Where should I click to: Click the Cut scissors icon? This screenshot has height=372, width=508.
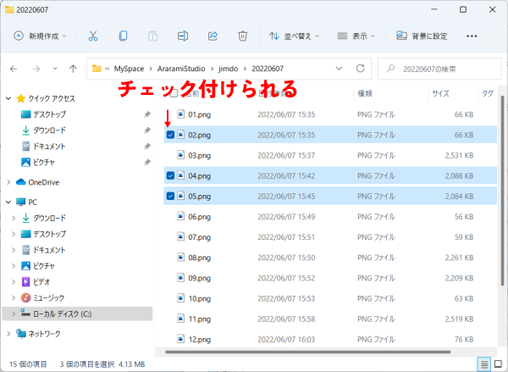[93, 36]
